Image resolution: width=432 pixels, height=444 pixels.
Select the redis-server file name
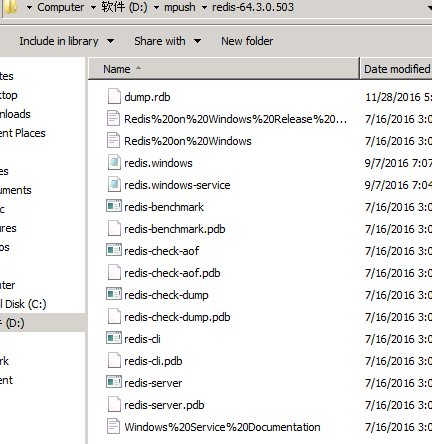pos(153,383)
